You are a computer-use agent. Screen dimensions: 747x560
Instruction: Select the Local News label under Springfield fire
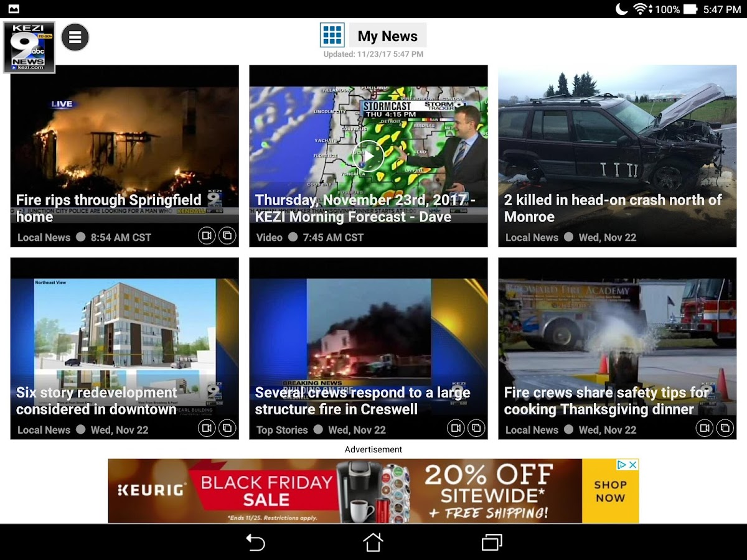44,237
